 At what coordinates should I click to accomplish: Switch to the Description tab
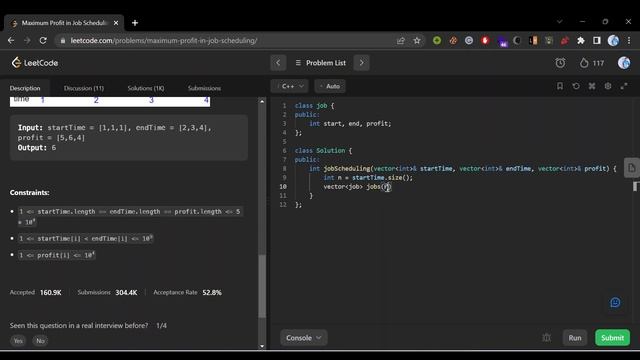[x=25, y=88]
